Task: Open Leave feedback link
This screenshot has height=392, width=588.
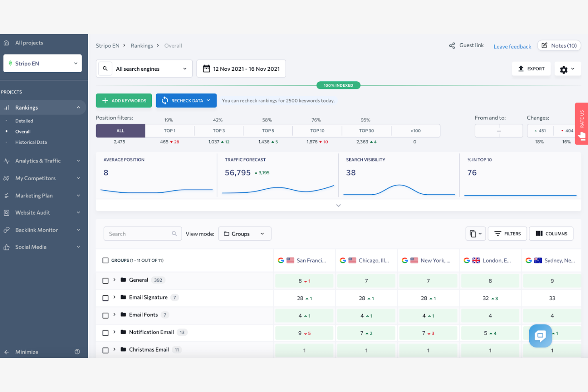Action: click(512, 46)
